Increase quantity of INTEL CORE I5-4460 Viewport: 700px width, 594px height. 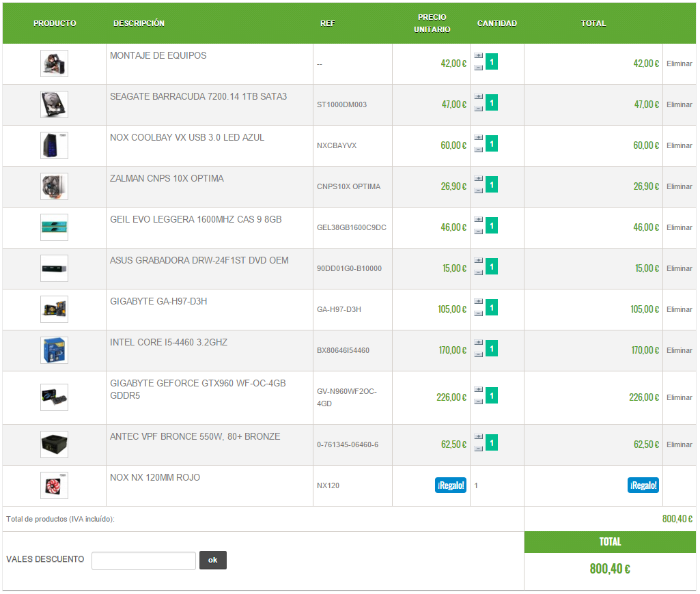(x=479, y=343)
